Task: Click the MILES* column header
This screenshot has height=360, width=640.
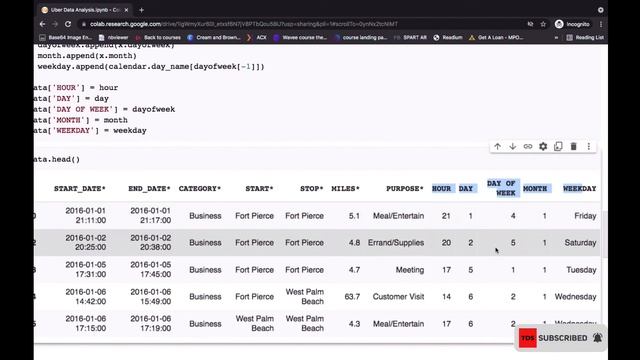Action: tap(345, 188)
